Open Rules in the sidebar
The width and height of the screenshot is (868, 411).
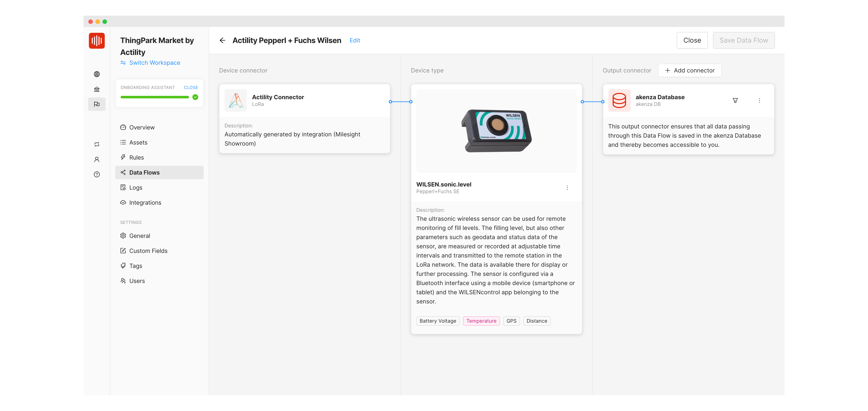click(x=159, y=157)
